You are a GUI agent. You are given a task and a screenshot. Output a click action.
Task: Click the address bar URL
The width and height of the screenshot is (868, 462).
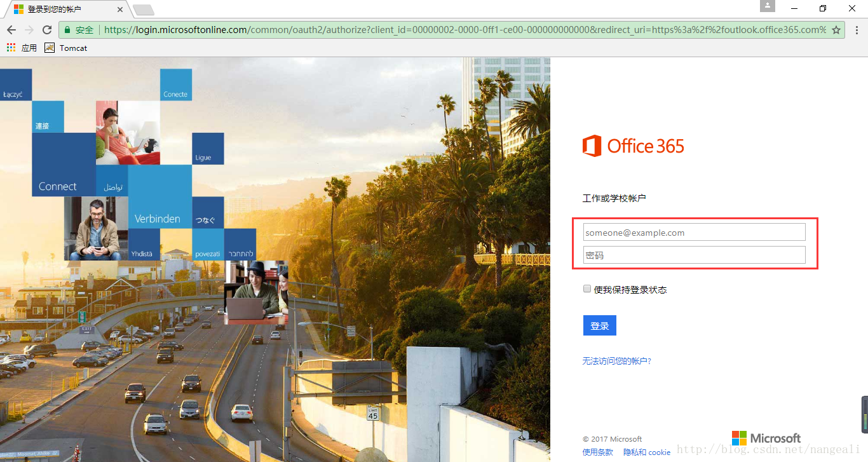(465, 30)
